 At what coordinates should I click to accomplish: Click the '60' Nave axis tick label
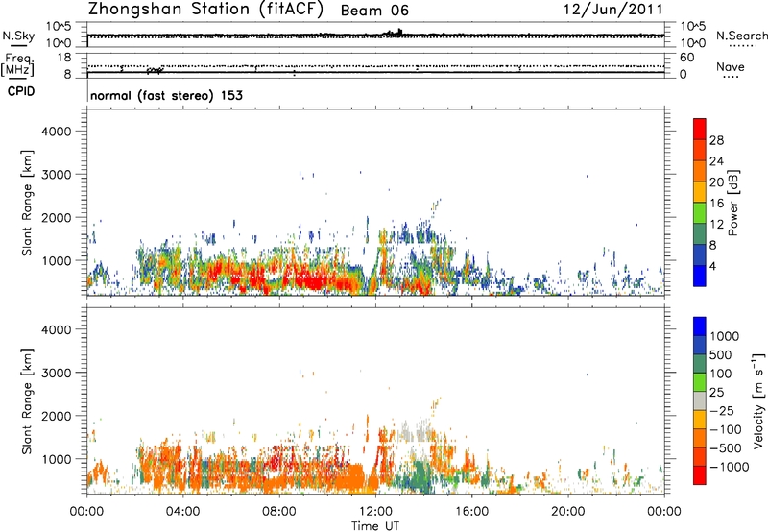[x=686, y=58]
